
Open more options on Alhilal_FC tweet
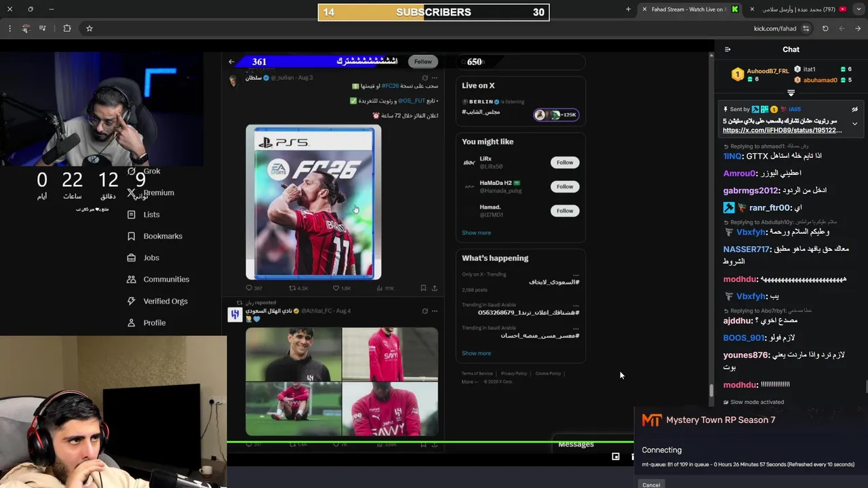click(435, 311)
